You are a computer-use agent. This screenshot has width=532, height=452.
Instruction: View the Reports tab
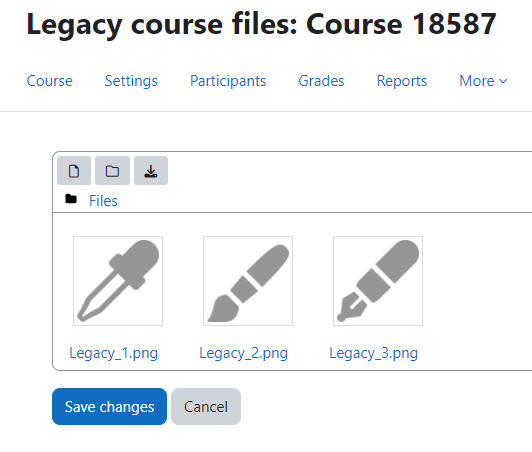(x=402, y=81)
